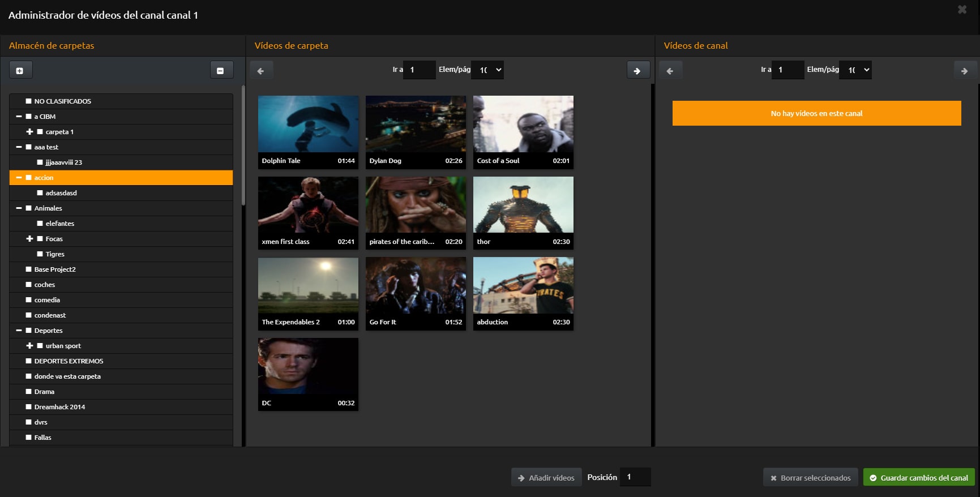
Task: Select the Drama folder row
Action: tap(121, 391)
